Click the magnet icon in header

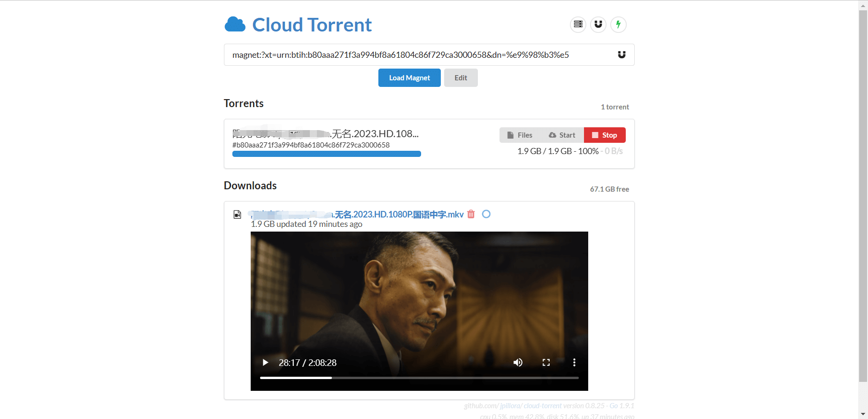click(x=598, y=24)
